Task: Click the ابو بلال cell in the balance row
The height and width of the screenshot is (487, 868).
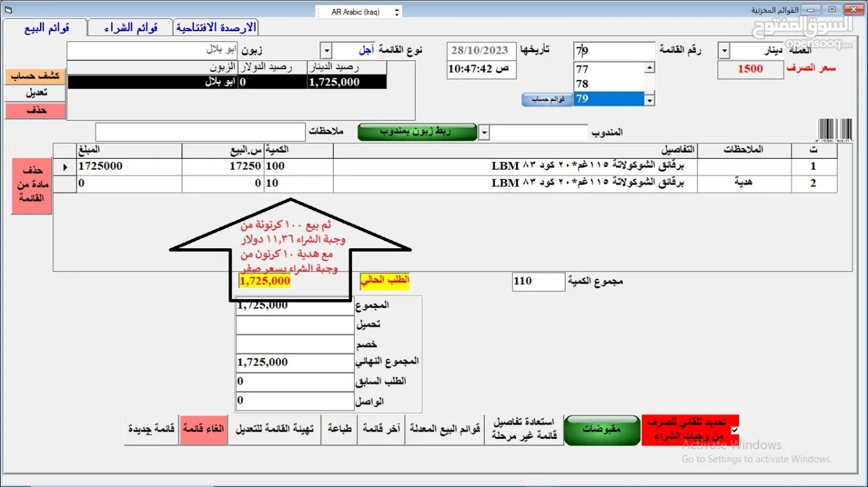Action: click(x=153, y=82)
